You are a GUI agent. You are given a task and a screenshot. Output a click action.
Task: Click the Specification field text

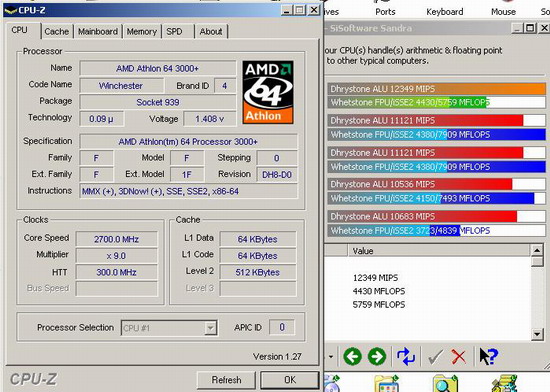pos(188,142)
